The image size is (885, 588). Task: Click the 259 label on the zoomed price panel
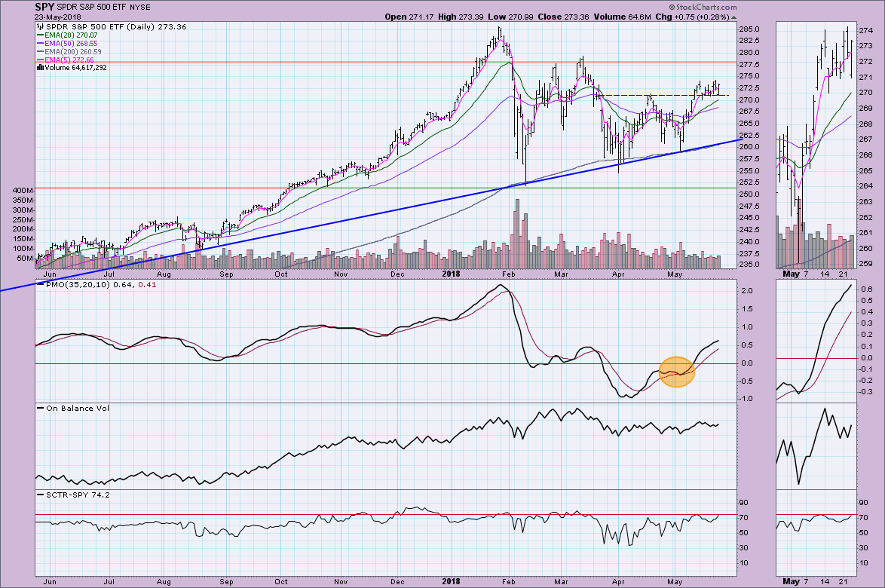pos(865,264)
